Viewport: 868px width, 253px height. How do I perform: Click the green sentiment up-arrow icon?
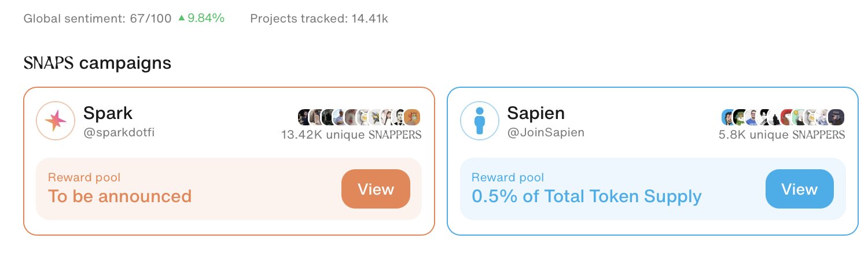[x=182, y=18]
